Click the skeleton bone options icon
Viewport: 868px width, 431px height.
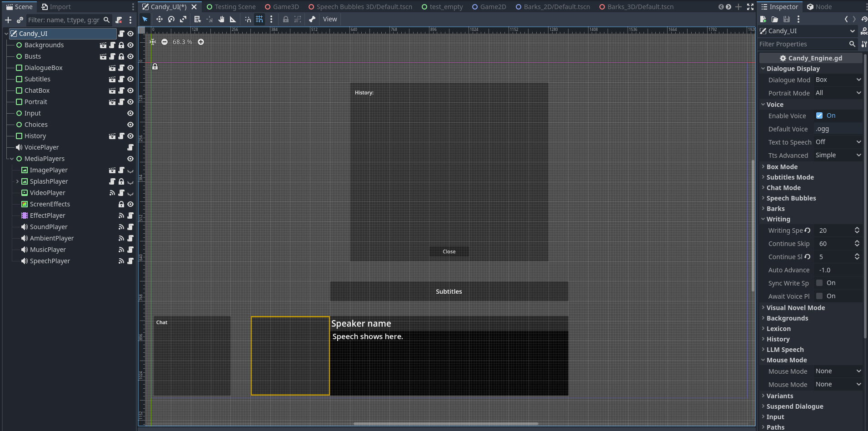coord(312,19)
